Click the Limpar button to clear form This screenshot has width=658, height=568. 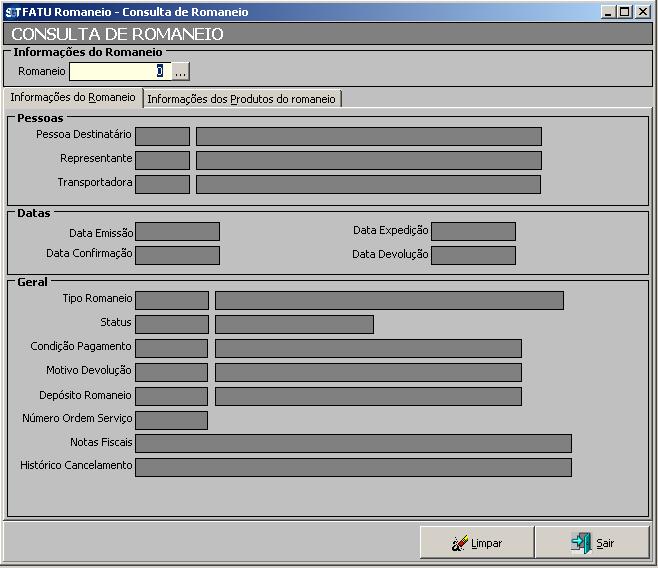coord(477,543)
